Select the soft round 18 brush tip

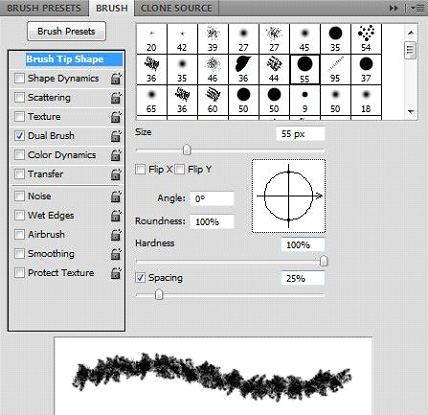pyautogui.click(x=366, y=100)
